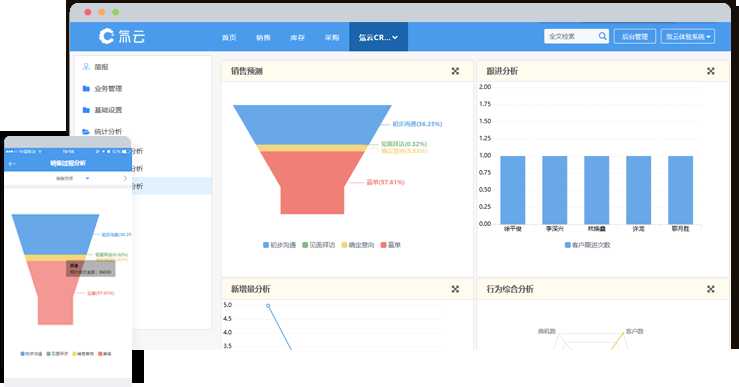Click the 许龙 bar in 跟进分析

point(639,190)
